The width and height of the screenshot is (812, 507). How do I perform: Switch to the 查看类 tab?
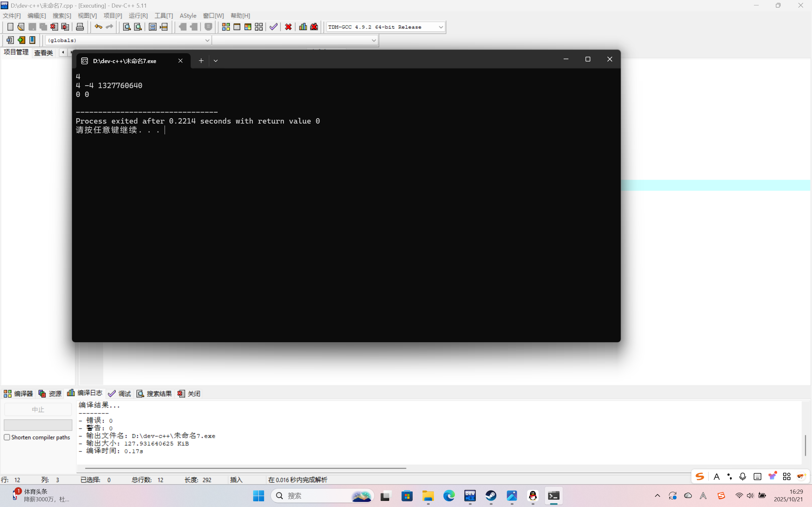[44, 53]
